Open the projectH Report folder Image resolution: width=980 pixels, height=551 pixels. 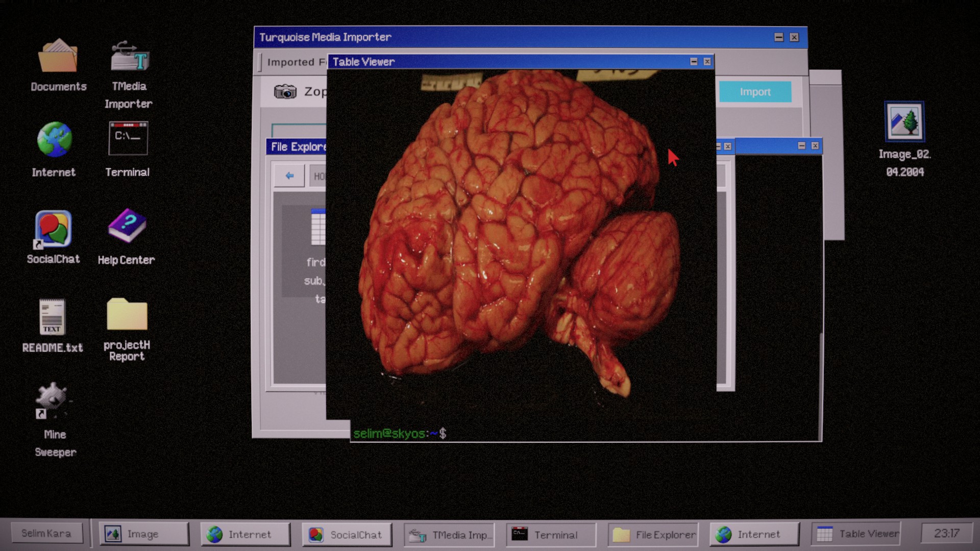click(x=127, y=315)
